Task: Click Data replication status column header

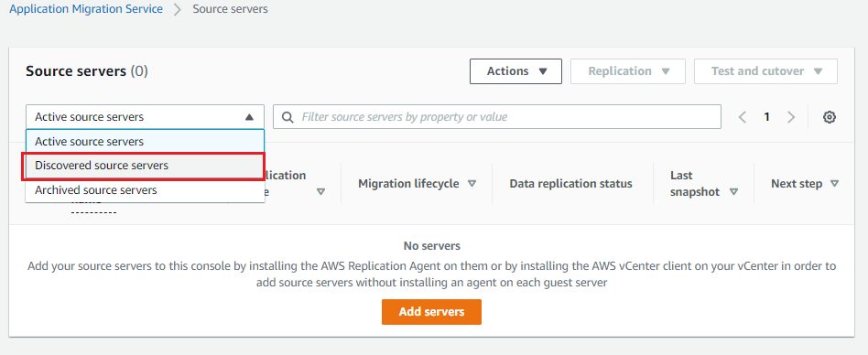Action: [570, 184]
